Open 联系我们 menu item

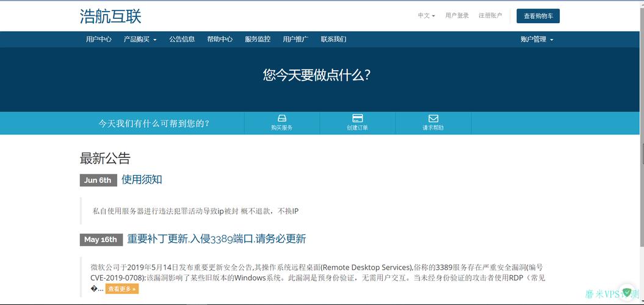coord(333,40)
